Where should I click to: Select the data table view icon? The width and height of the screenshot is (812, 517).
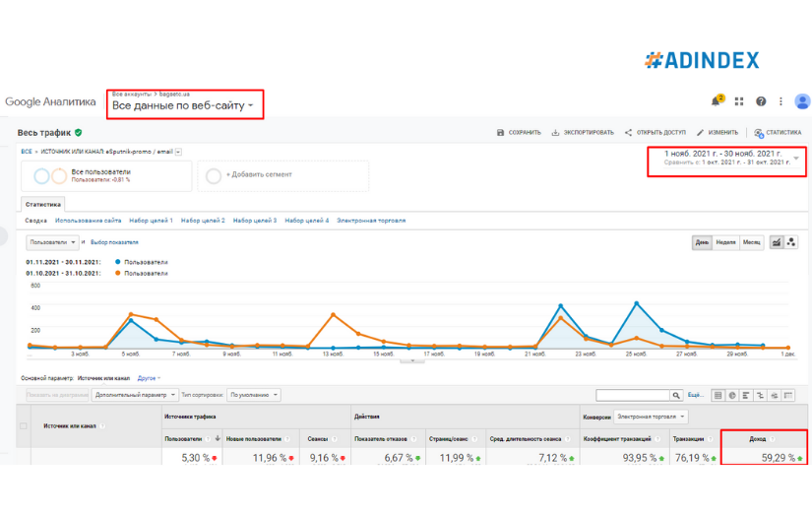coord(718,395)
